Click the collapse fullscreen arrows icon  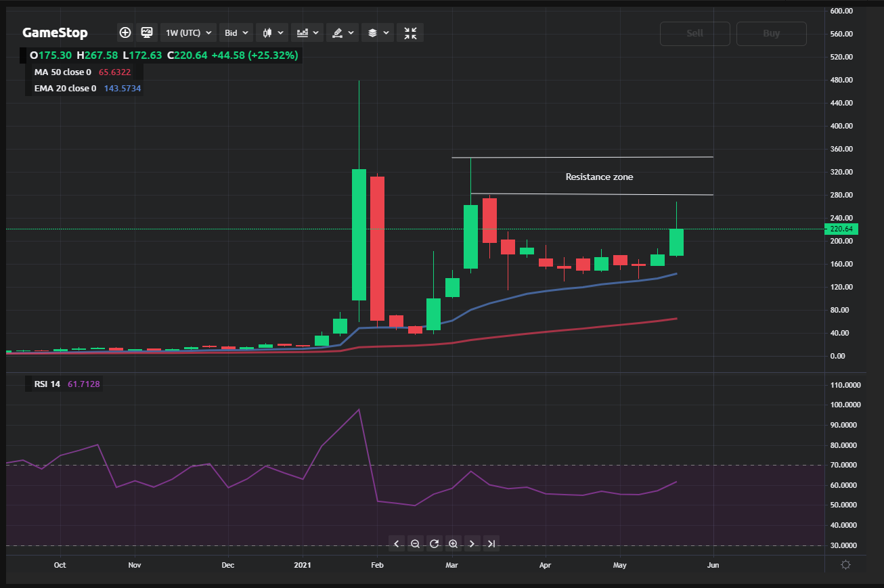pyautogui.click(x=410, y=32)
